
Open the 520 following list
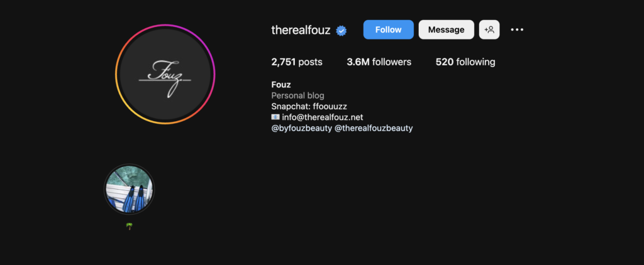465,62
